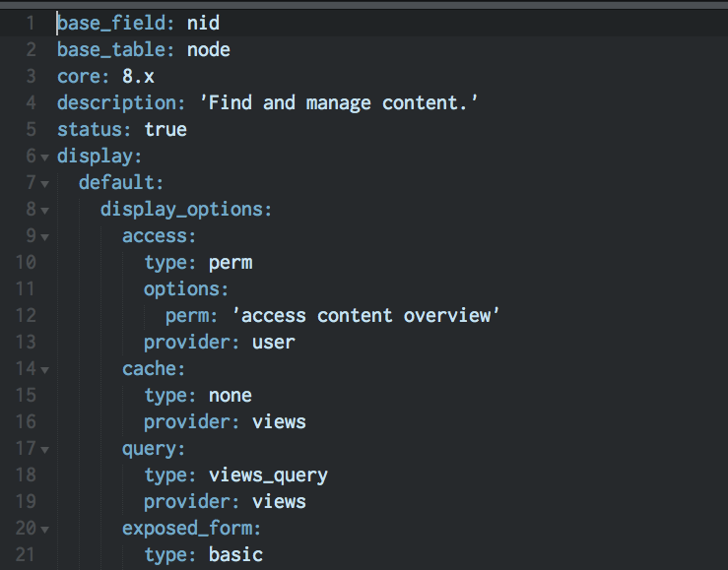This screenshot has height=570, width=728.
Task: Fold the exposed_form block at line 20
Action: coord(44,530)
